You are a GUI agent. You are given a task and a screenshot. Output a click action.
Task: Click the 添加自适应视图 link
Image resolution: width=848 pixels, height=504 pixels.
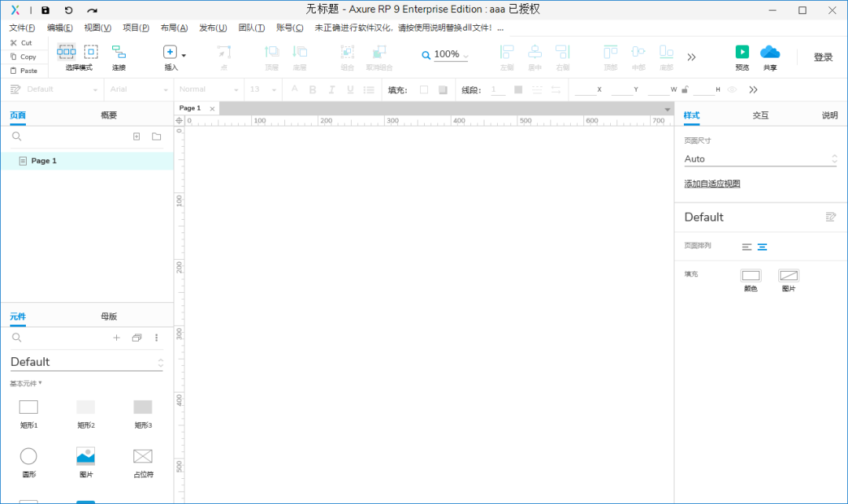tap(711, 184)
